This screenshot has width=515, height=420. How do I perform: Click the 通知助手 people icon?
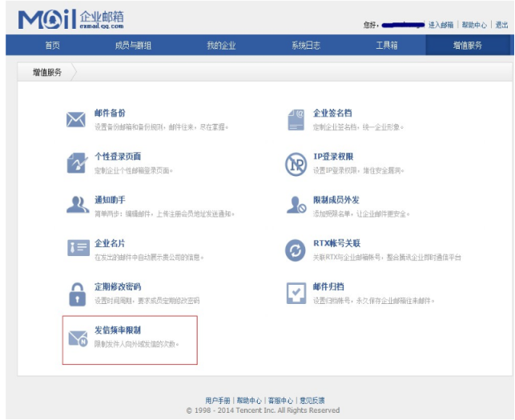78,205
